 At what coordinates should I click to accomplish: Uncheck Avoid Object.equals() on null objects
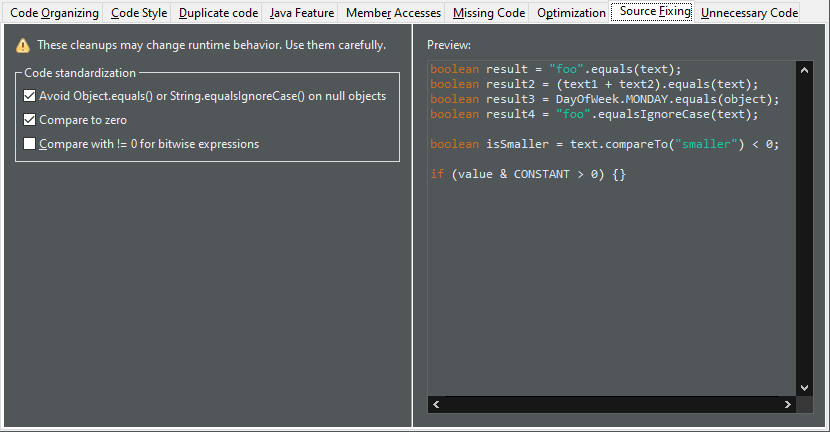click(x=30, y=96)
